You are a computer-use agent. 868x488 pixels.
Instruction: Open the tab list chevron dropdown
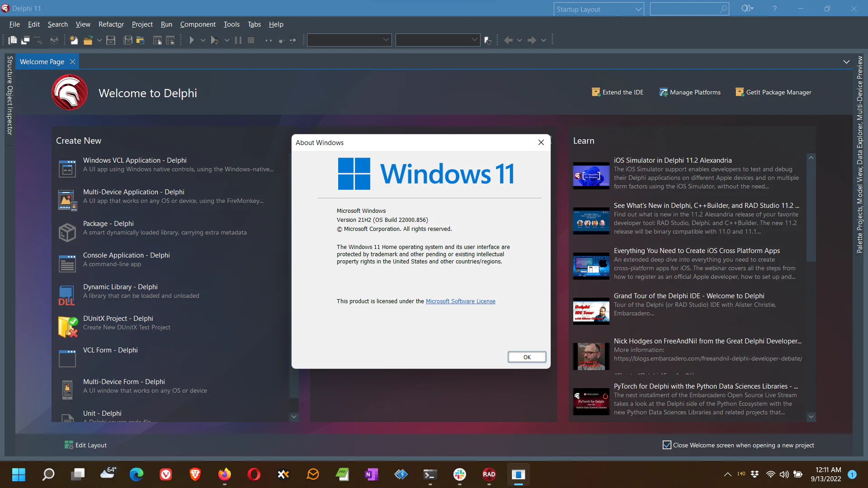(846, 62)
